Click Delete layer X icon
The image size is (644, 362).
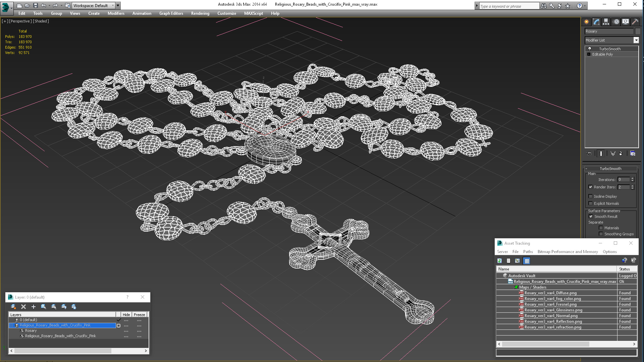click(x=23, y=307)
